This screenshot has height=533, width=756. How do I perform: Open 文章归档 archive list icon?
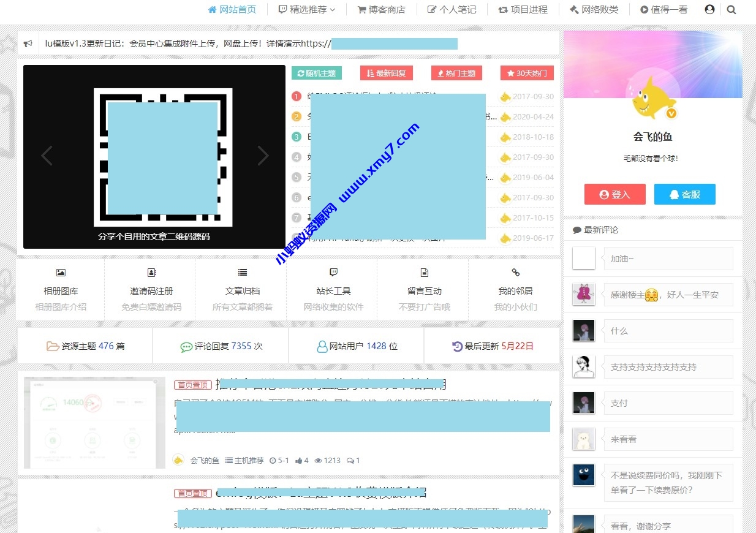(x=241, y=272)
